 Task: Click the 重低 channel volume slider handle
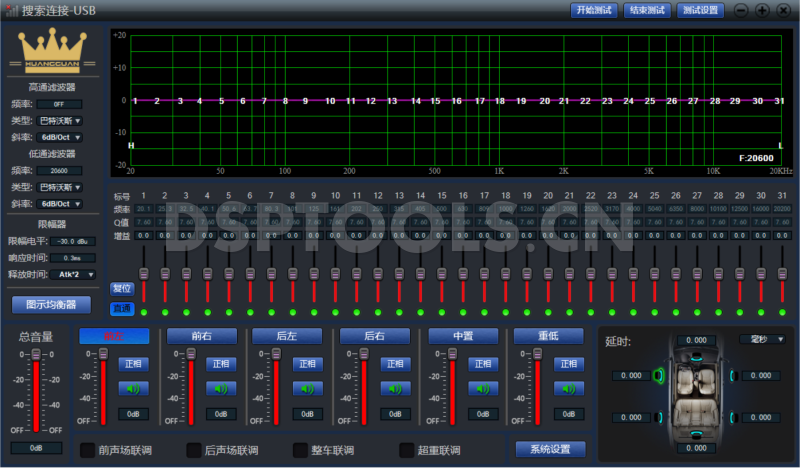click(x=538, y=354)
